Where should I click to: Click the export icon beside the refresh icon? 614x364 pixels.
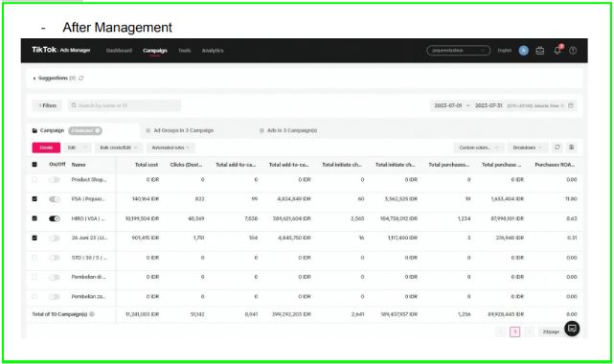tap(572, 148)
